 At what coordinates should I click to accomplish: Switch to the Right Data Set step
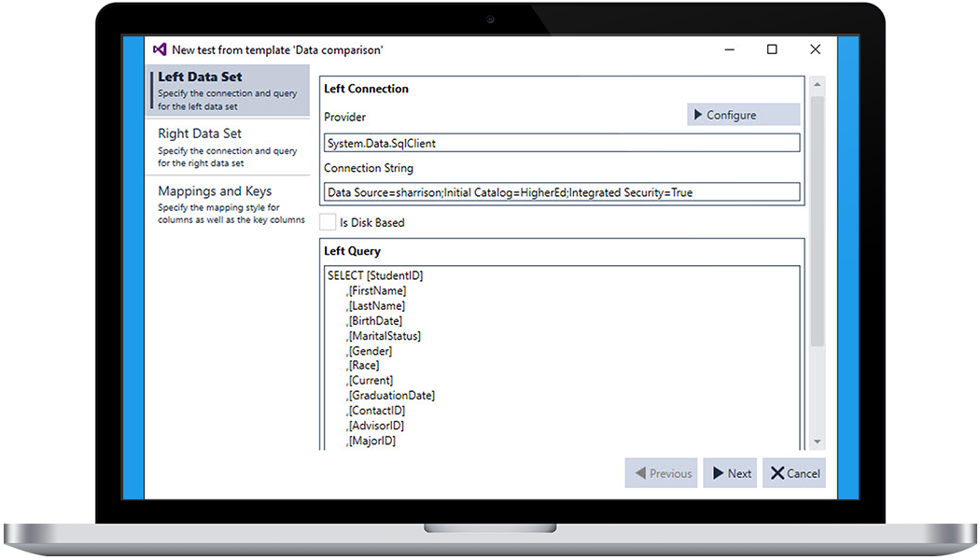click(228, 147)
